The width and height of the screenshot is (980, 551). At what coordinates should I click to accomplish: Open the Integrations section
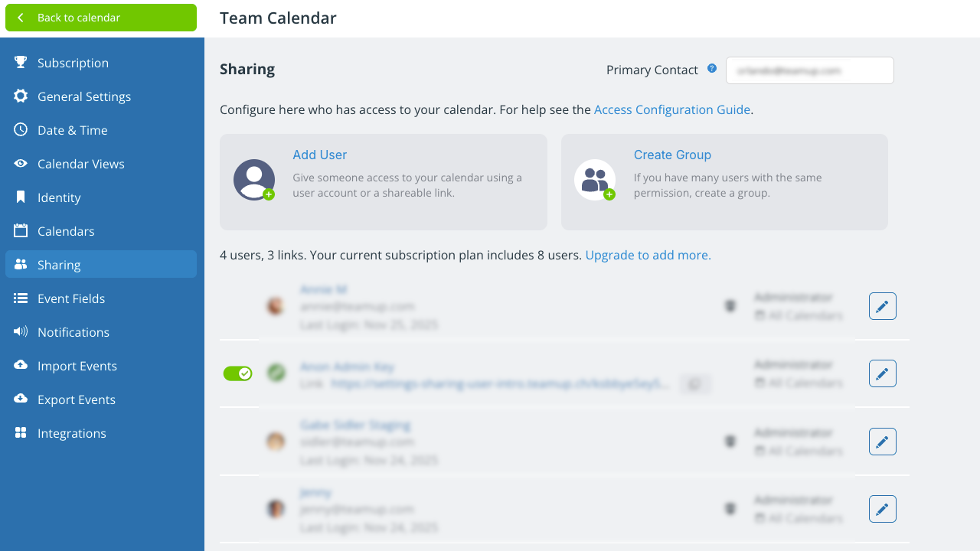pyautogui.click(x=71, y=433)
